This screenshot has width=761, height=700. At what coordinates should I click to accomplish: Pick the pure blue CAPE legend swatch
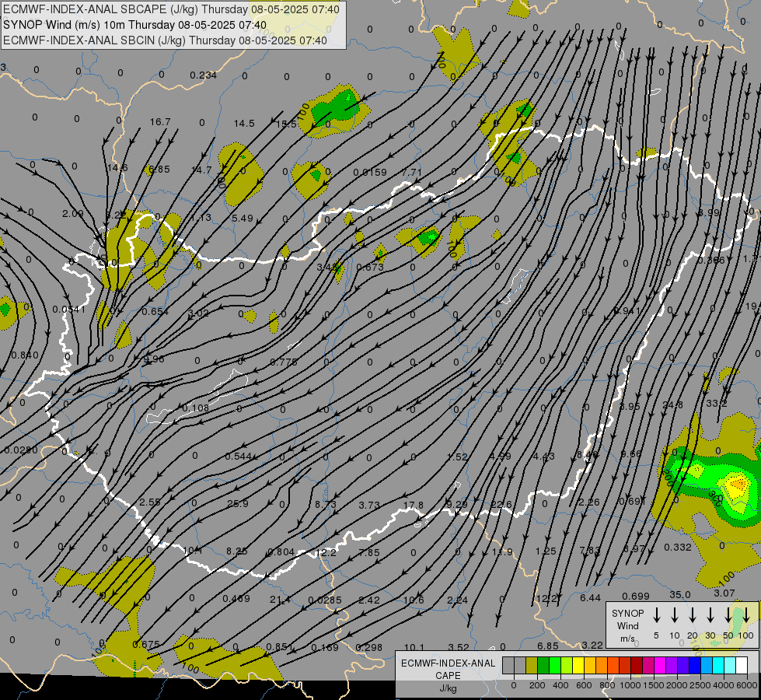click(x=694, y=665)
